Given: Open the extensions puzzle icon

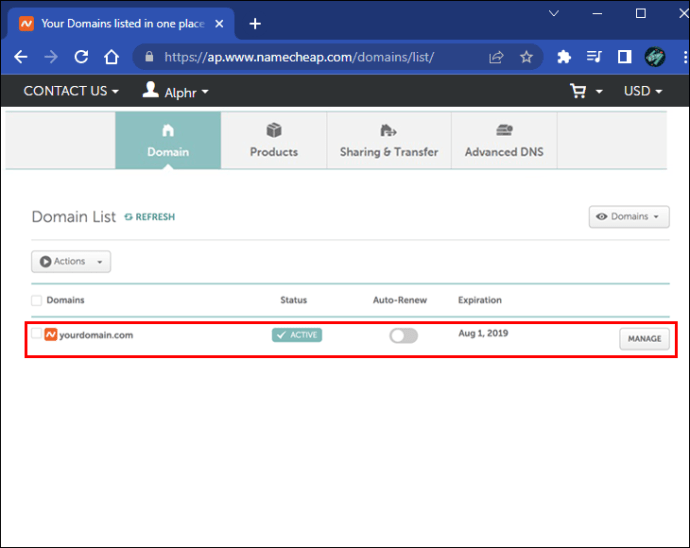Looking at the screenshot, I should tap(564, 57).
